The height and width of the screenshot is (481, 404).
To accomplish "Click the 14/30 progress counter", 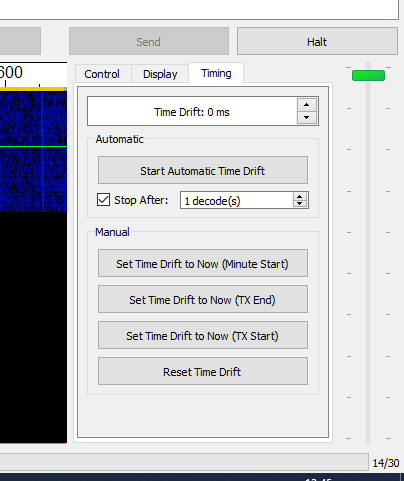I will [x=386, y=463].
